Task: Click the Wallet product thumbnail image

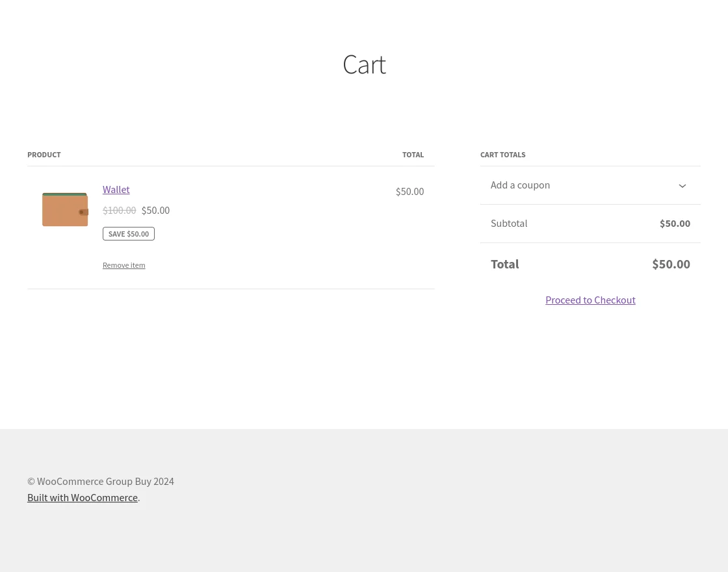Action: [x=65, y=209]
